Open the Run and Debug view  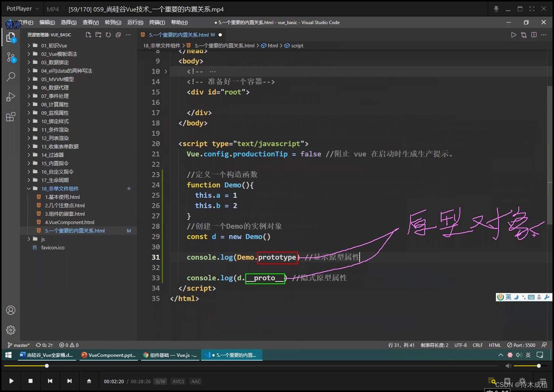tap(11, 97)
